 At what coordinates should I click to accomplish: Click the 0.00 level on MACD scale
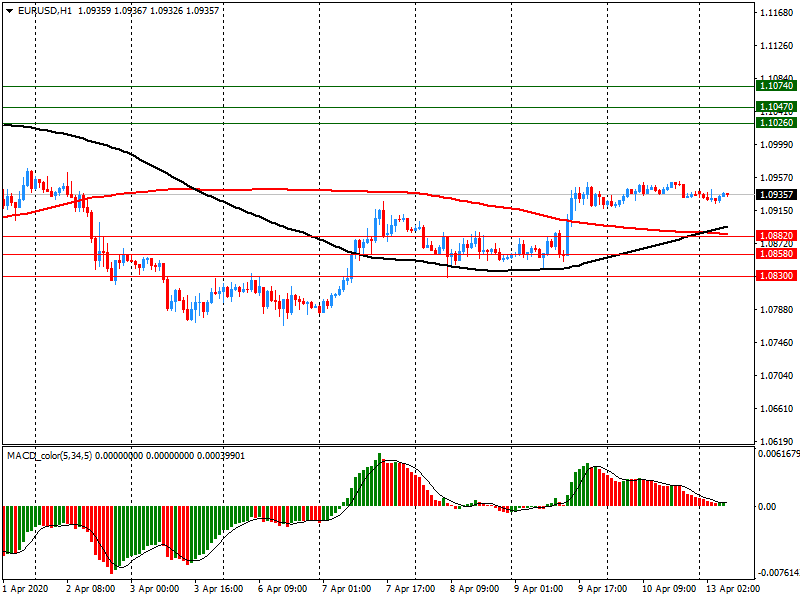pos(768,507)
